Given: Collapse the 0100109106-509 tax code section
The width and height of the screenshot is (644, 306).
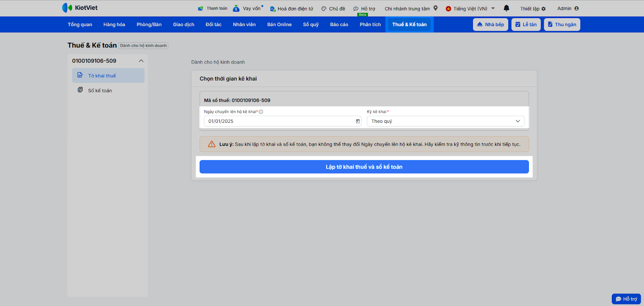Looking at the screenshot, I should (x=141, y=61).
